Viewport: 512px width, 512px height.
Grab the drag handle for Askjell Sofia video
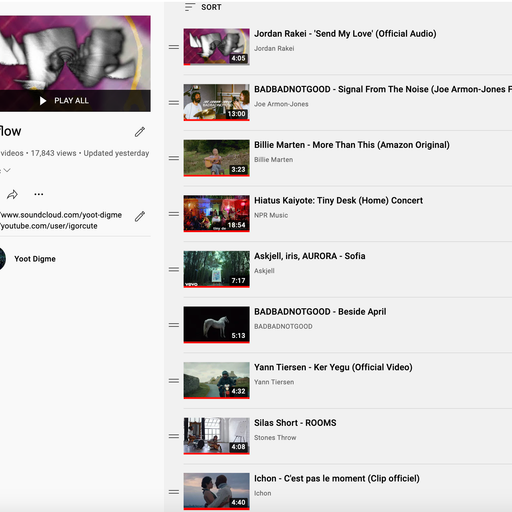tap(174, 269)
